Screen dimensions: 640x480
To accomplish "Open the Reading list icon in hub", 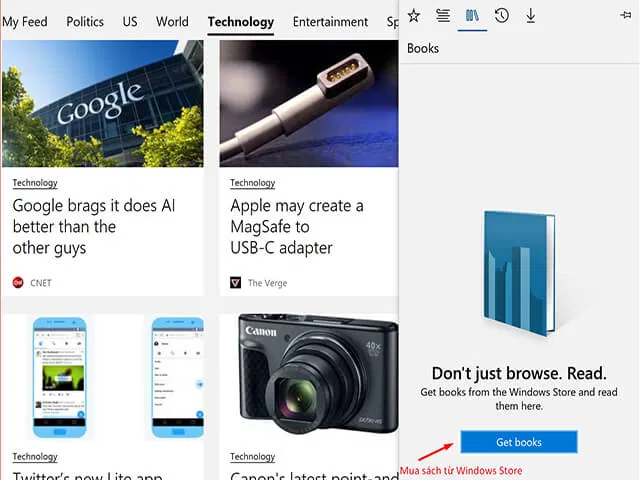I will [443, 16].
